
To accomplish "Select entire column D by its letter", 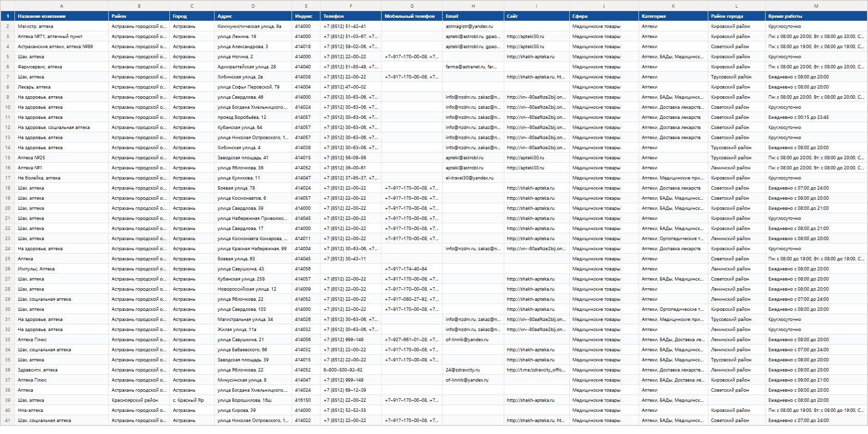I will click(x=253, y=6).
